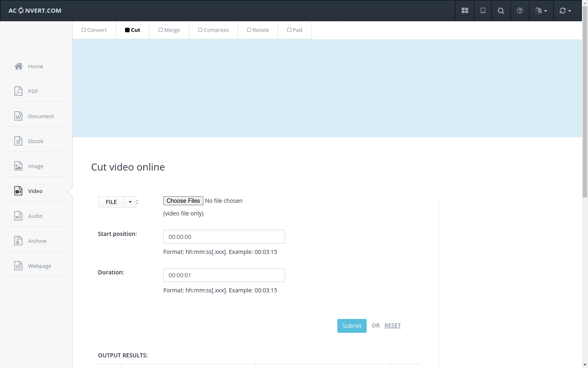
Task: Open the Compress tab
Action: (x=213, y=30)
